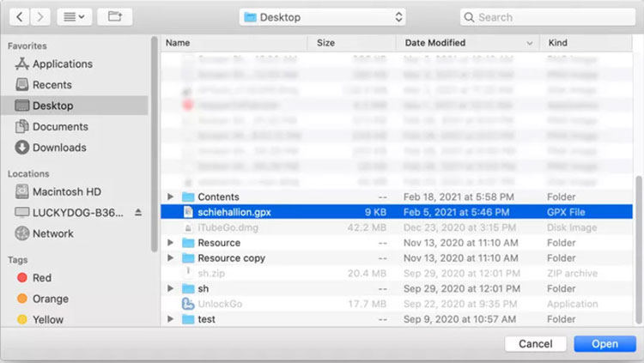644x363 pixels.
Task: Click the sh.zip file name
Action: click(211, 274)
